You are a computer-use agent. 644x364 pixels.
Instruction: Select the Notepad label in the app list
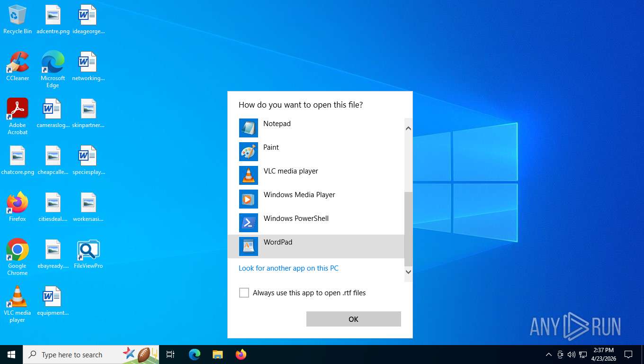tap(277, 124)
